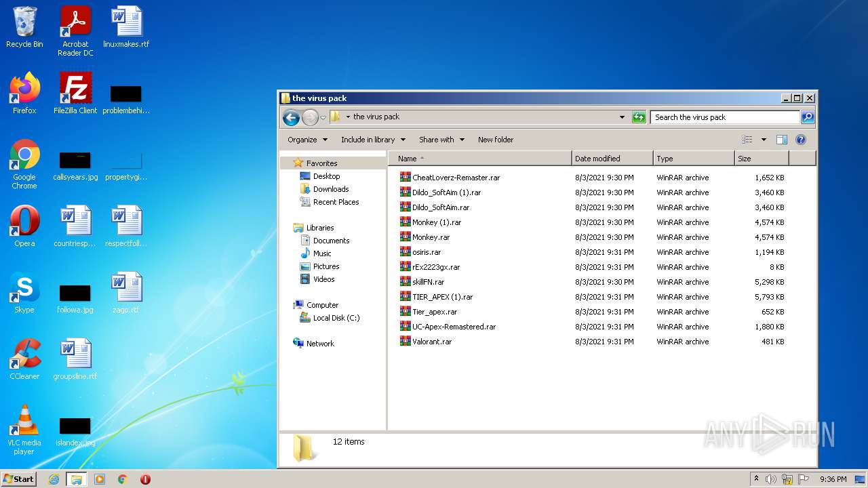Select rEx2223gx.rar file

(x=436, y=267)
